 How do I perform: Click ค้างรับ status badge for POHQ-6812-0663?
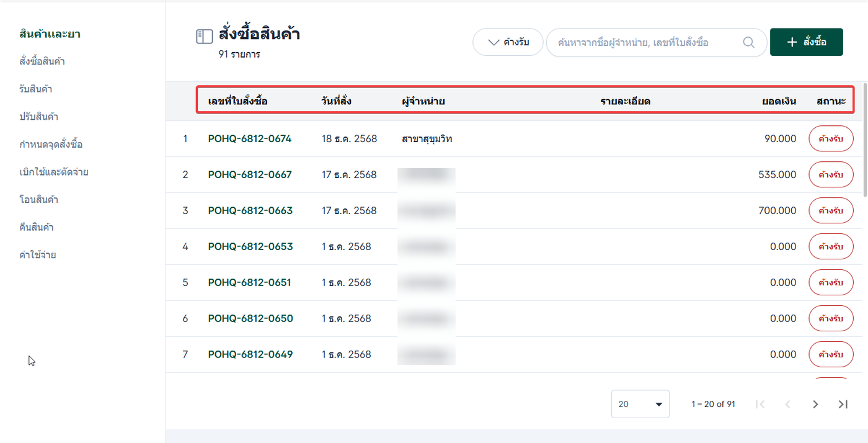tap(831, 210)
